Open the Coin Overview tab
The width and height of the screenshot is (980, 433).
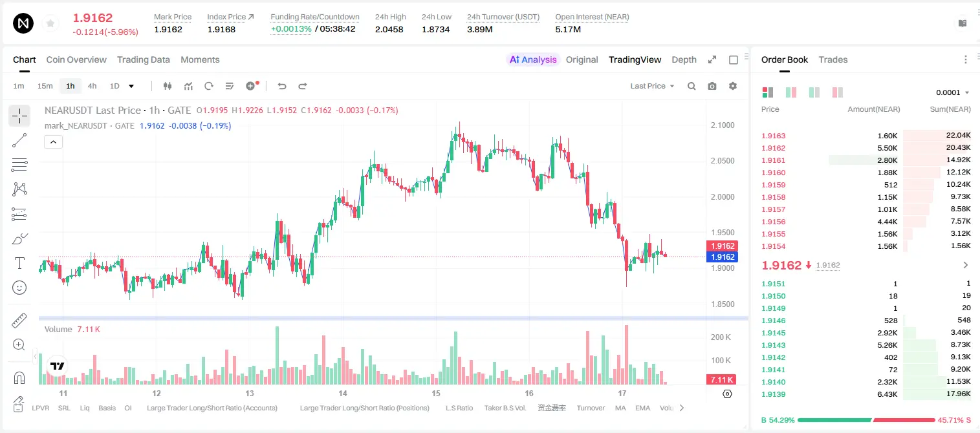coord(76,59)
